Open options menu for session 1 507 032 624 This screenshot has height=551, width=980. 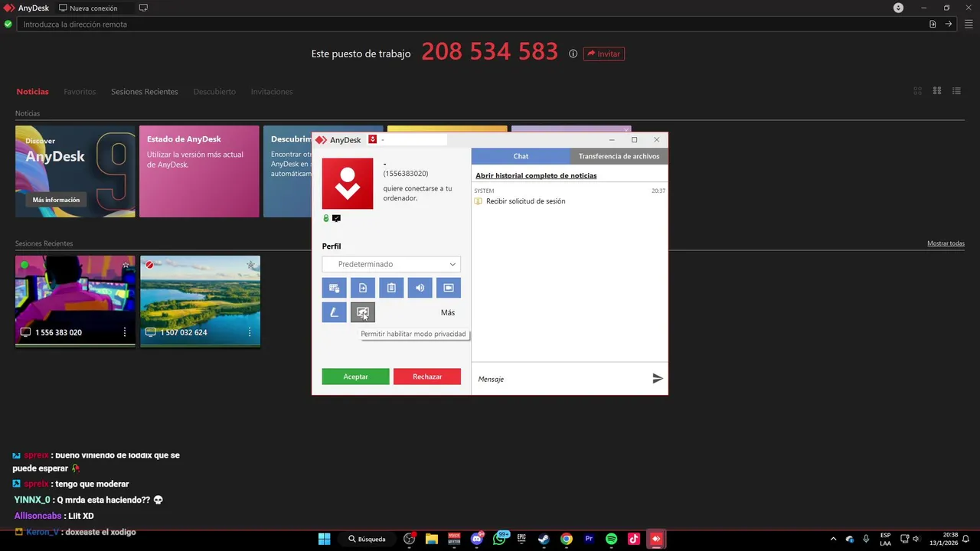pos(250,333)
